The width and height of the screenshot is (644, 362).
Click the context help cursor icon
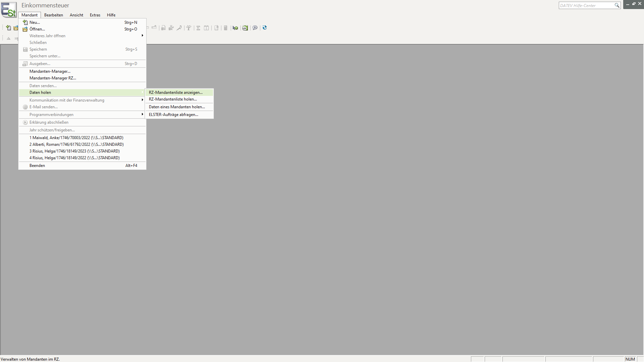(235, 28)
